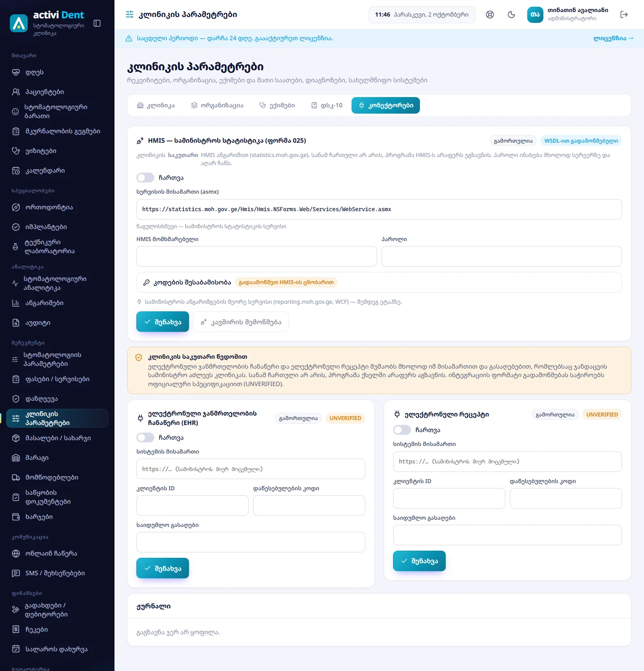This screenshot has height=671, width=644.
Task: Click EHR კლიენტის ID field
Action: pos(192,505)
